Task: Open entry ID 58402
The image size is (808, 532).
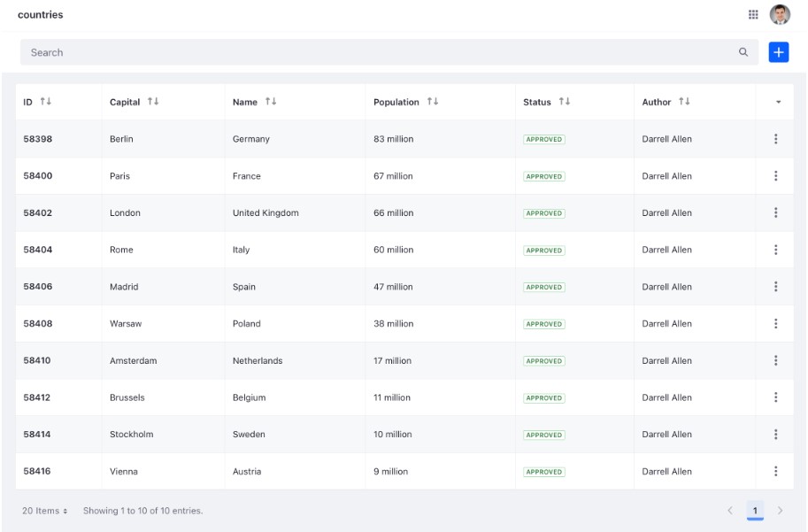Action: [38, 213]
